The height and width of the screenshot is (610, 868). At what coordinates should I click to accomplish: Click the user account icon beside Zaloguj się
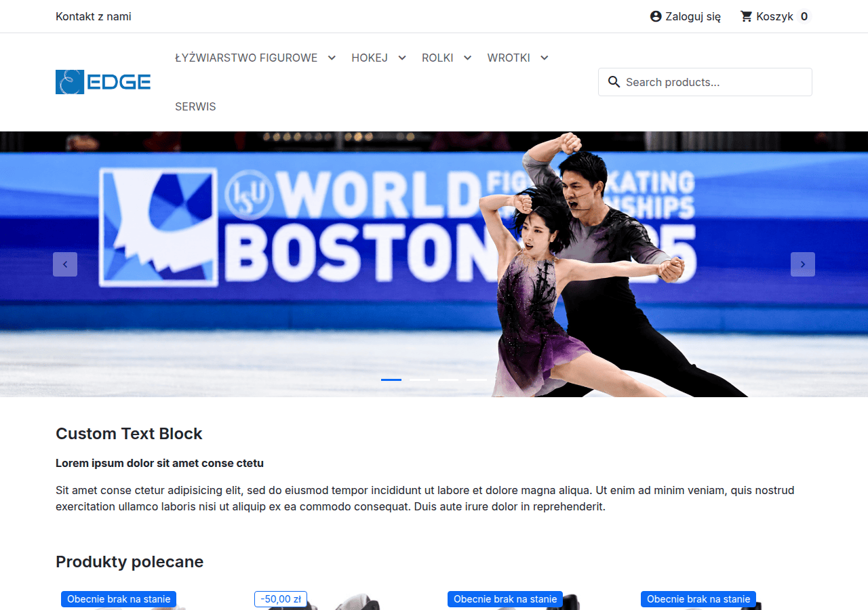[656, 16]
